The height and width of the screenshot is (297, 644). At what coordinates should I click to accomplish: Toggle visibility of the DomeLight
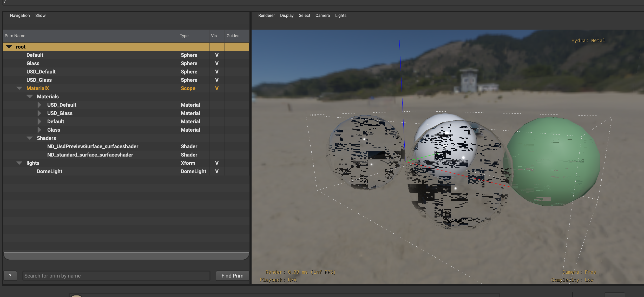(x=216, y=171)
